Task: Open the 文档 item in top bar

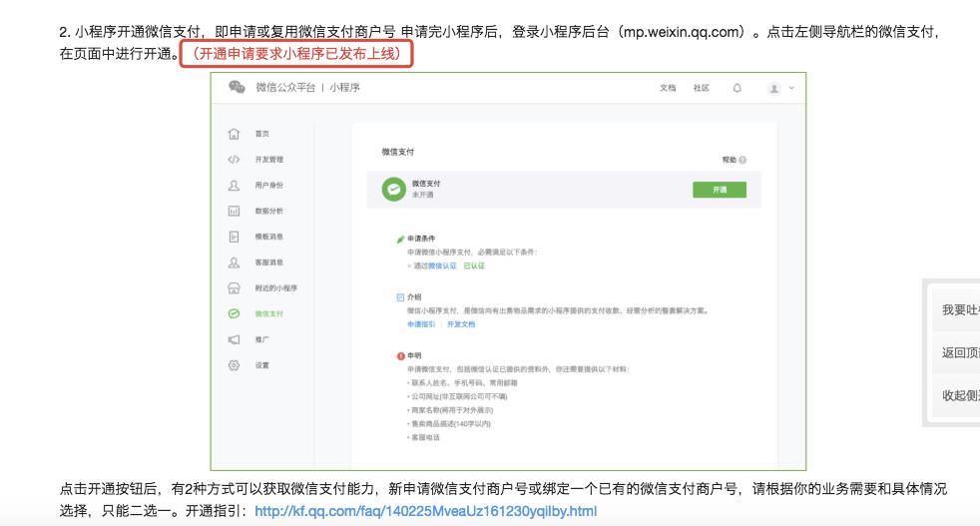Action: coord(668,88)
